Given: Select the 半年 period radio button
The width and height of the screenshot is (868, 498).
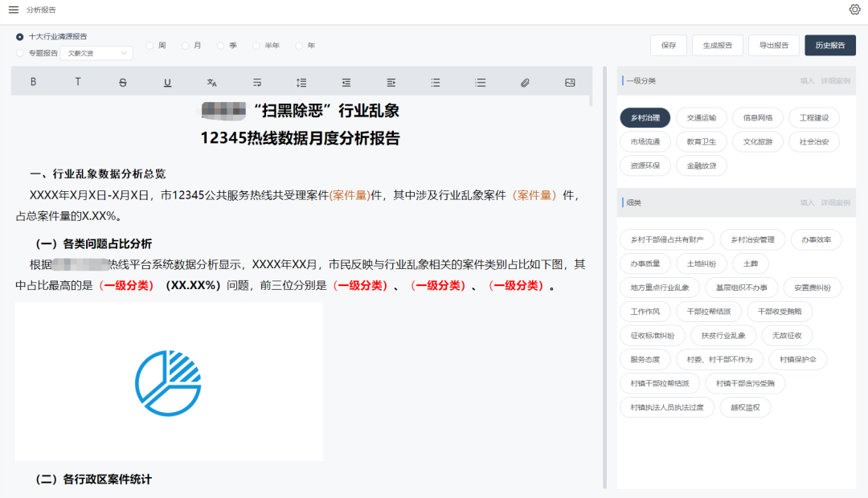Looking at the screenshot, I should (x=257, y=46).
